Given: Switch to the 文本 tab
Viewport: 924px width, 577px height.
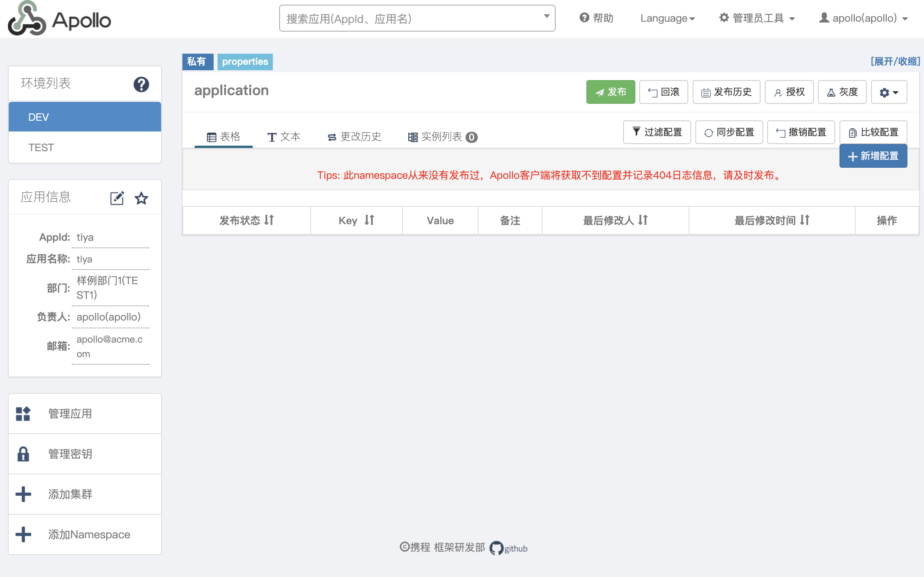Looking at the screenshot, I should click(284, 137).
